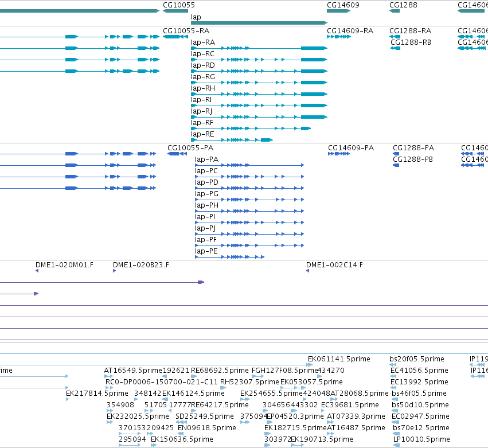
Task: Click the RC0-DP0006-150700-021-C11 EST label
Action: [162, 382]
